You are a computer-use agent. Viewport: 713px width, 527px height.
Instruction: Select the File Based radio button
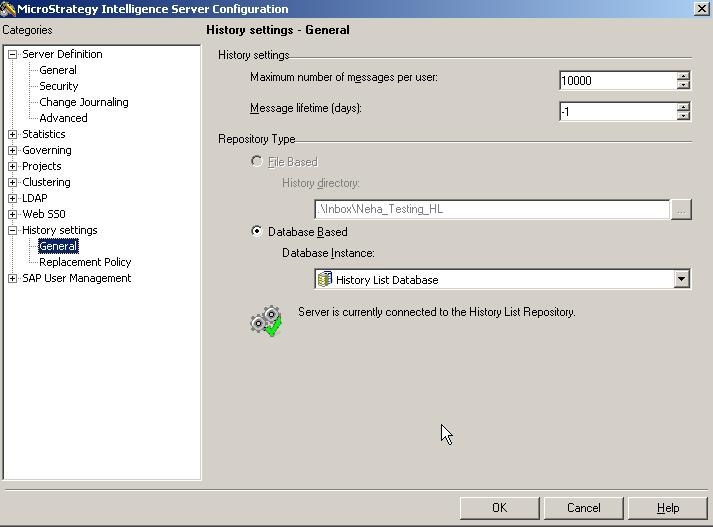pos(257,162)
